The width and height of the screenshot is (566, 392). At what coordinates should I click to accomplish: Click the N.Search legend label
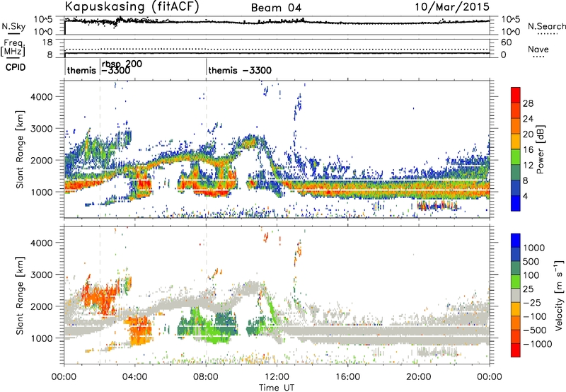pos(546,26)
